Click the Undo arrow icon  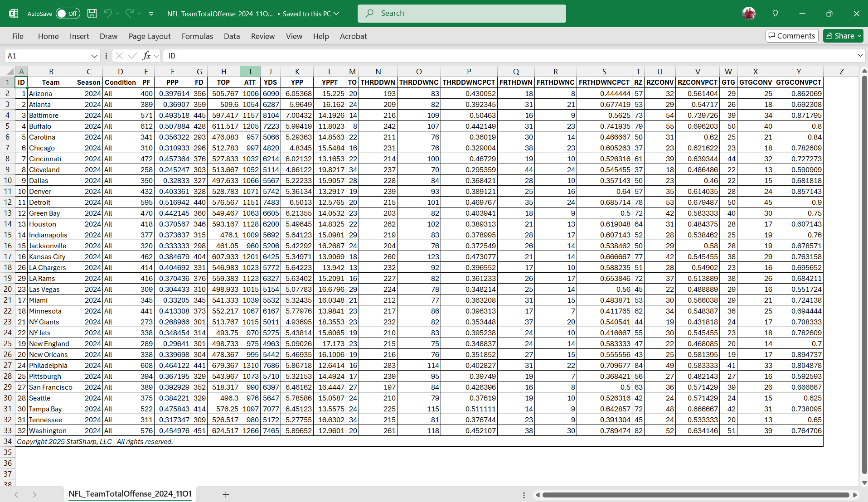point(107,14)
